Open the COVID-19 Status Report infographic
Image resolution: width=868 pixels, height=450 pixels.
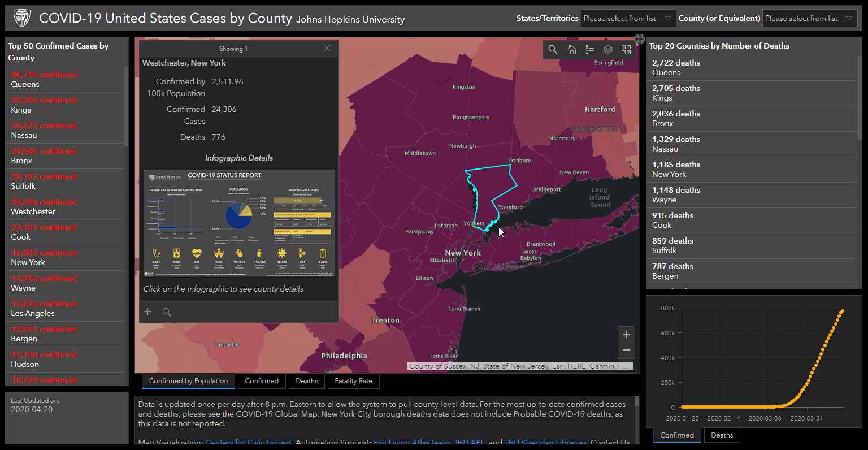239,223
